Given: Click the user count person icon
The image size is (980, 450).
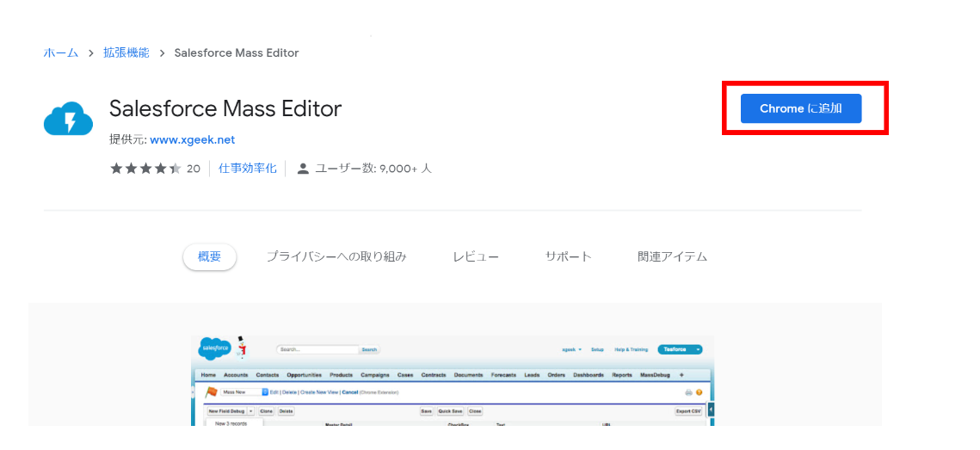Looking at the screenshot, I should (x=303, y=168).
